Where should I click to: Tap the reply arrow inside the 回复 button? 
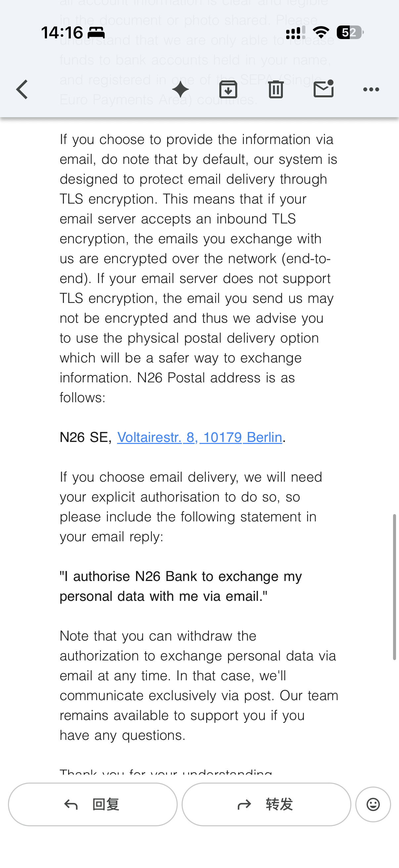71,804
